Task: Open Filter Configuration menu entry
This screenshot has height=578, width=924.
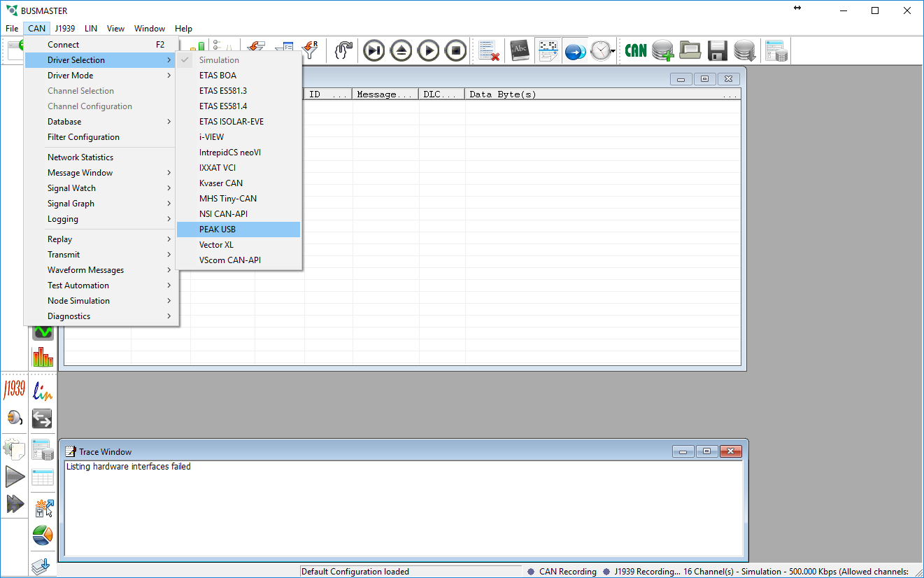Action: (101, 137)
